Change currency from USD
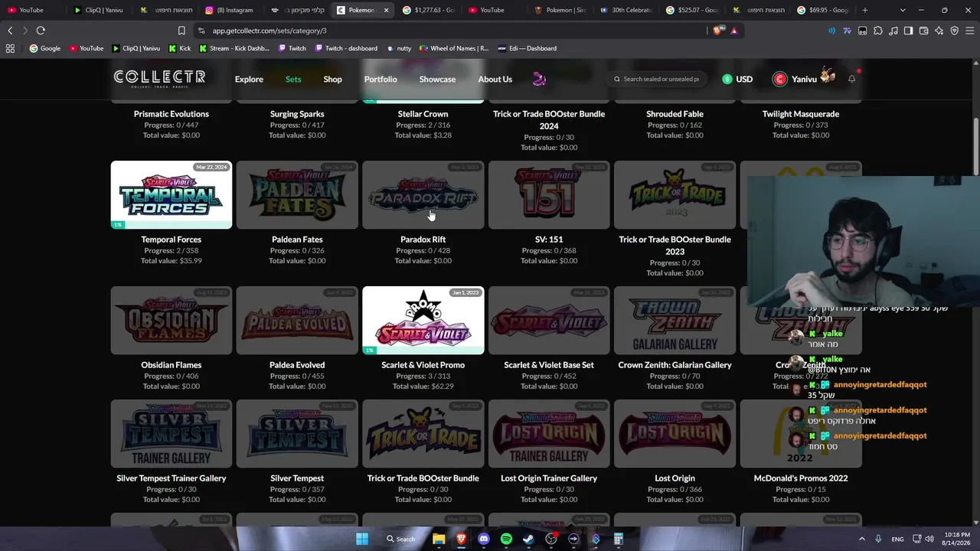The width and height of the screenshot is (980, 551). [737, 79]
